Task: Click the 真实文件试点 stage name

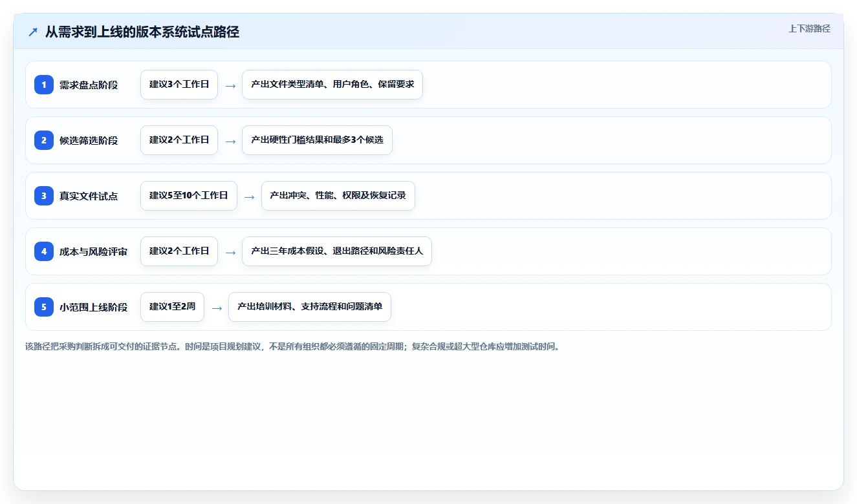Action: click(x=89, y=196)
